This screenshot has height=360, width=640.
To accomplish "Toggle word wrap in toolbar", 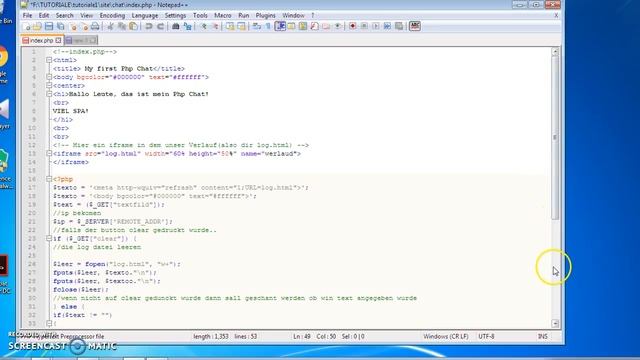I will [x=257, y=27].
